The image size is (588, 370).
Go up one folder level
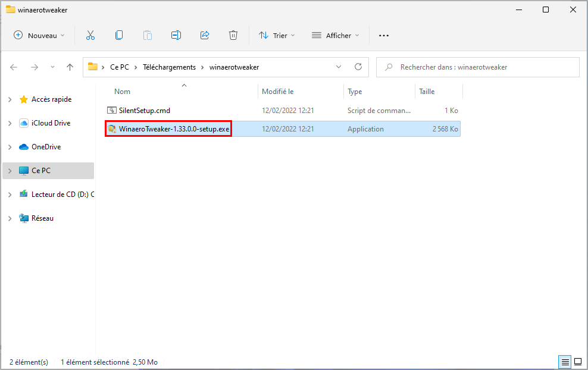click(70, 67)
